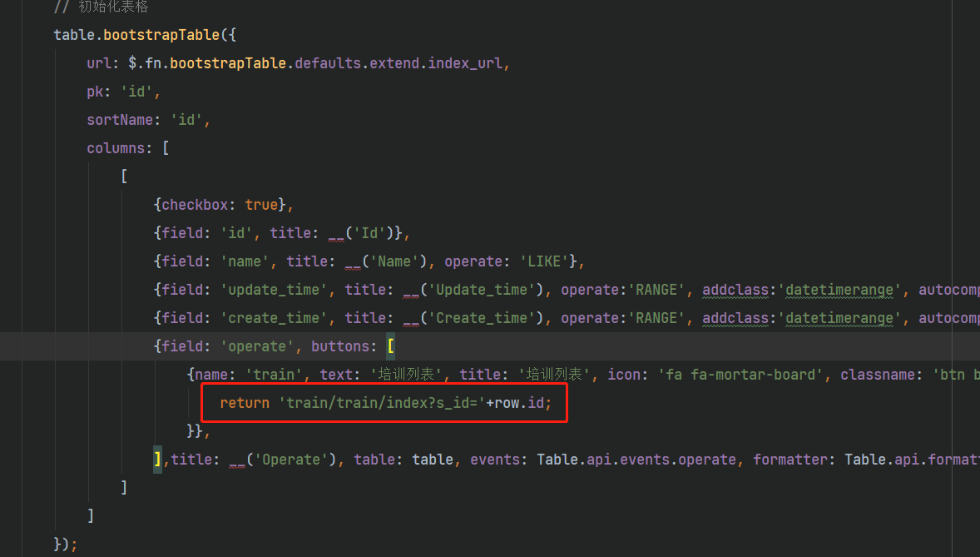Click highlighted closing bracket before title
This screenshot has width=980, height=557.
pyautogui.click(x=157, y=460)
